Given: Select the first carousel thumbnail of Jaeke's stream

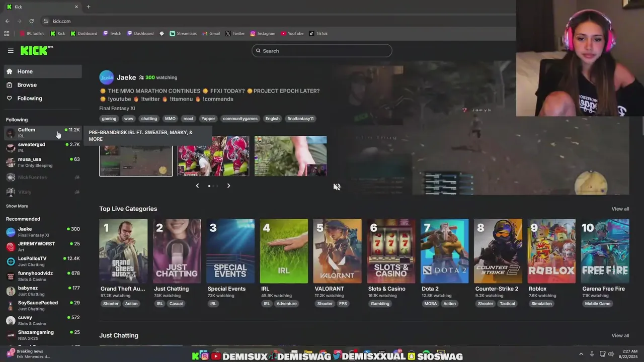Looking at the screenshot, I should [136, 156].
